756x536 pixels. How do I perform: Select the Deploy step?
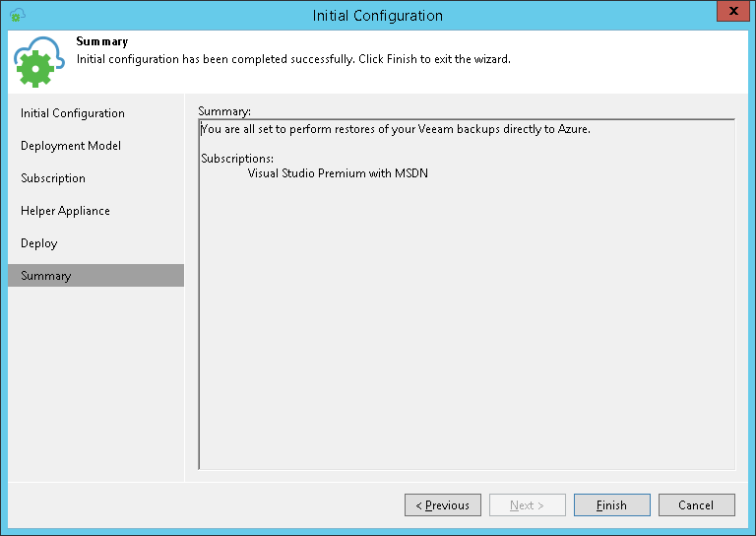click(x=39, y=243)
